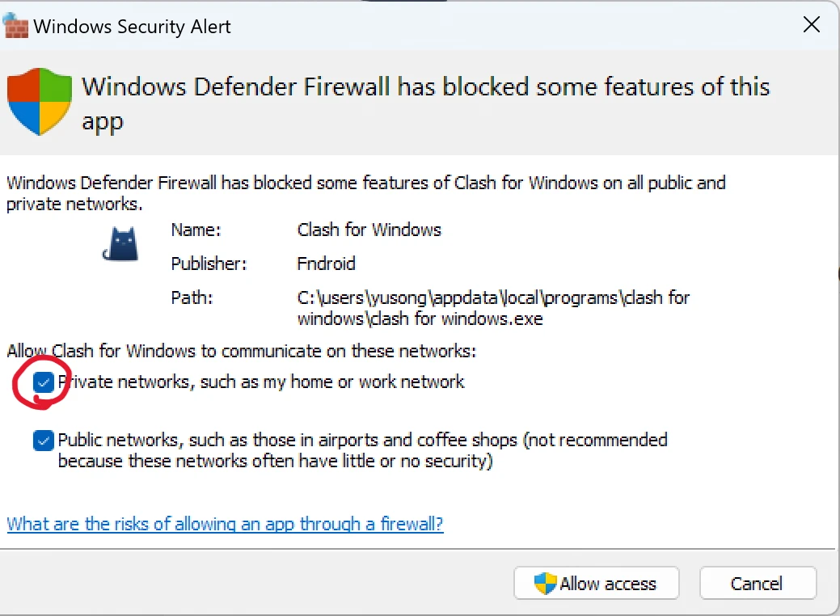Image resolution: width=840 pixels, height=616 pixels.
Task: Uncheck the Public networks checkbox
Action: (x=44, y=441)
